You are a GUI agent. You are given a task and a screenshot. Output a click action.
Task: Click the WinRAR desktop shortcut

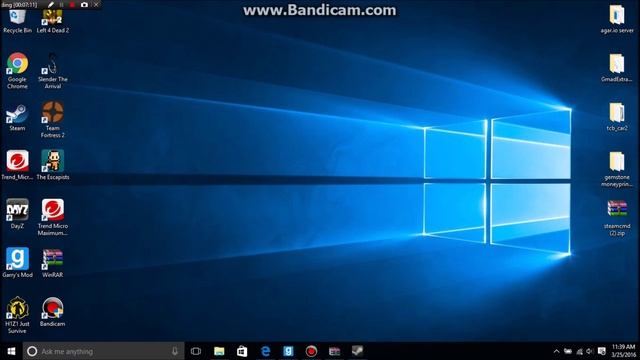coord(53,263)
